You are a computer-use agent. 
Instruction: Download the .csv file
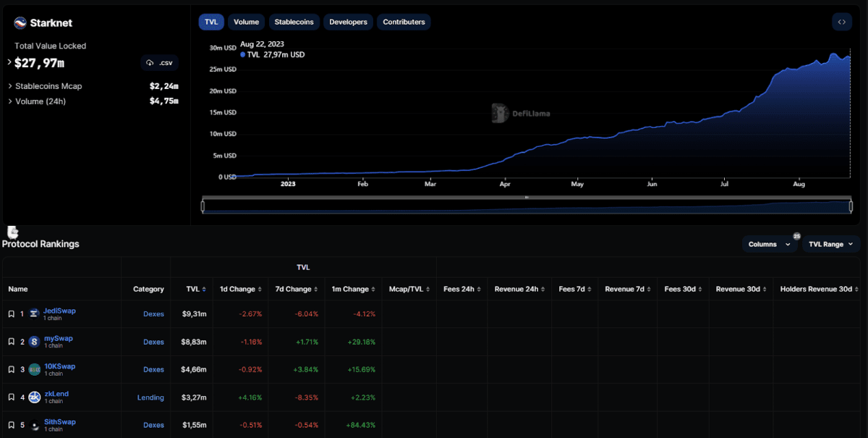click(159, 63)
